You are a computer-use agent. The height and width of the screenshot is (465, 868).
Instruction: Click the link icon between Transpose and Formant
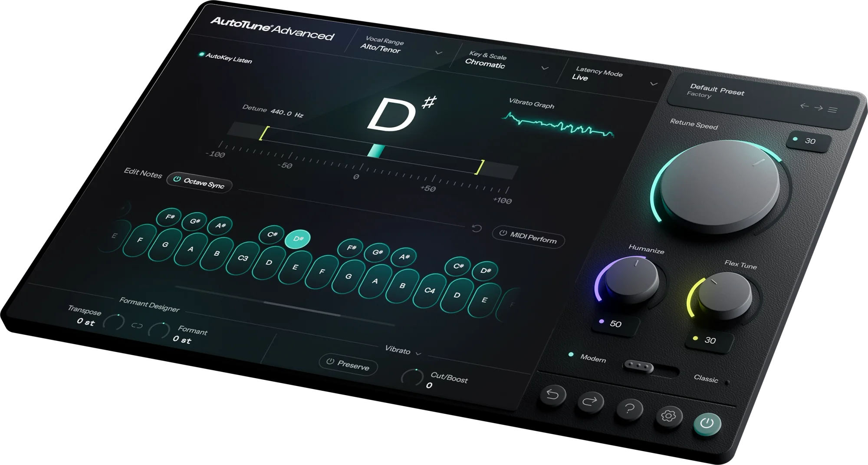[137, 326]
